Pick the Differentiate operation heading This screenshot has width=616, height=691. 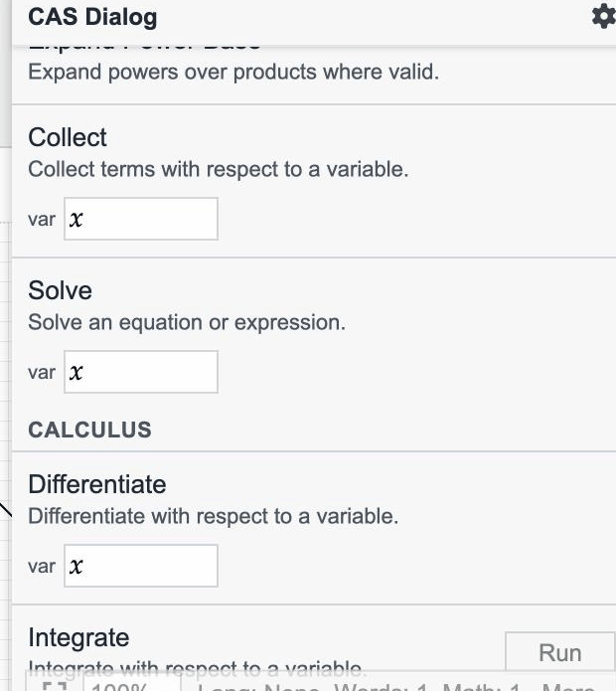coord(97,484)
